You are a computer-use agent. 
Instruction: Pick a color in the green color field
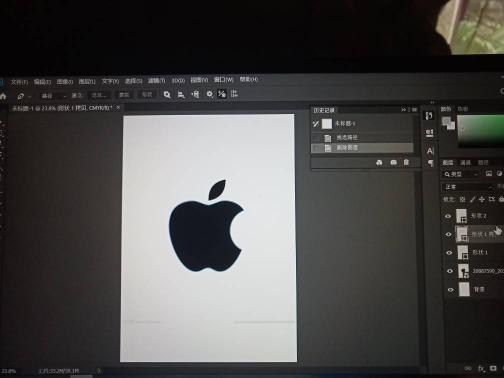[x=480, y=131]
